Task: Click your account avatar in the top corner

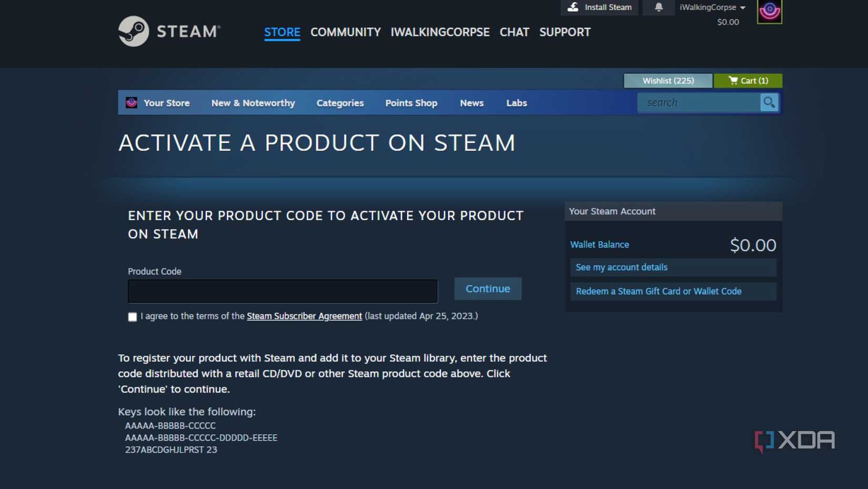Action: coord(770,11)
